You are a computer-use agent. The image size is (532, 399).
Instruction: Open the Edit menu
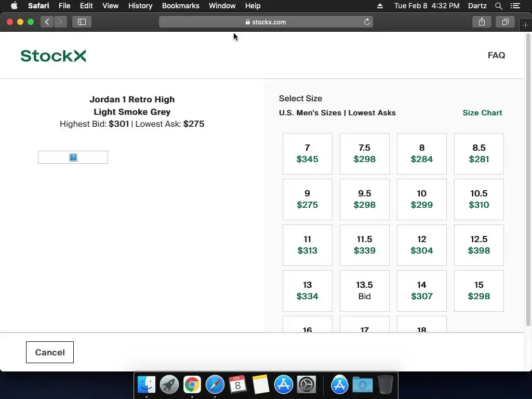[x=86, y=6]
